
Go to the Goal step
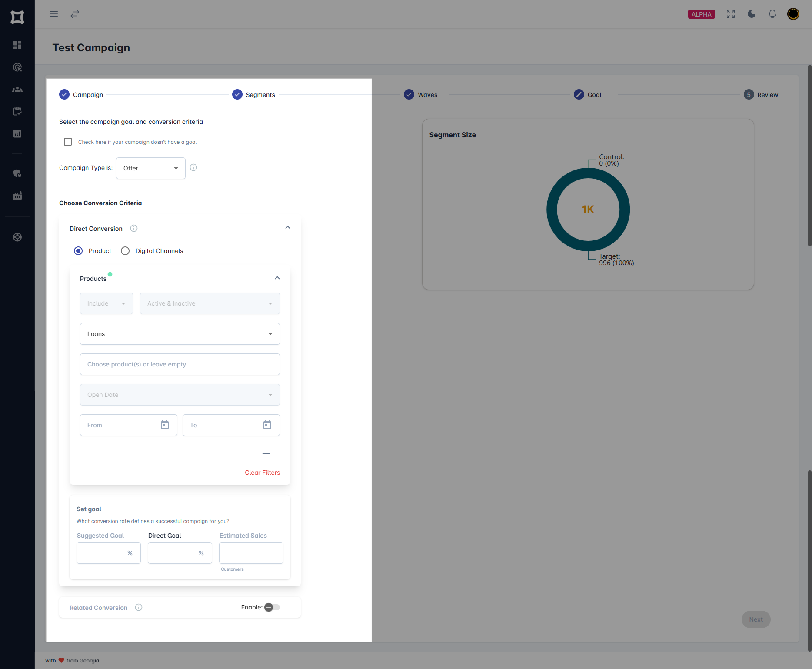point(588,94)
